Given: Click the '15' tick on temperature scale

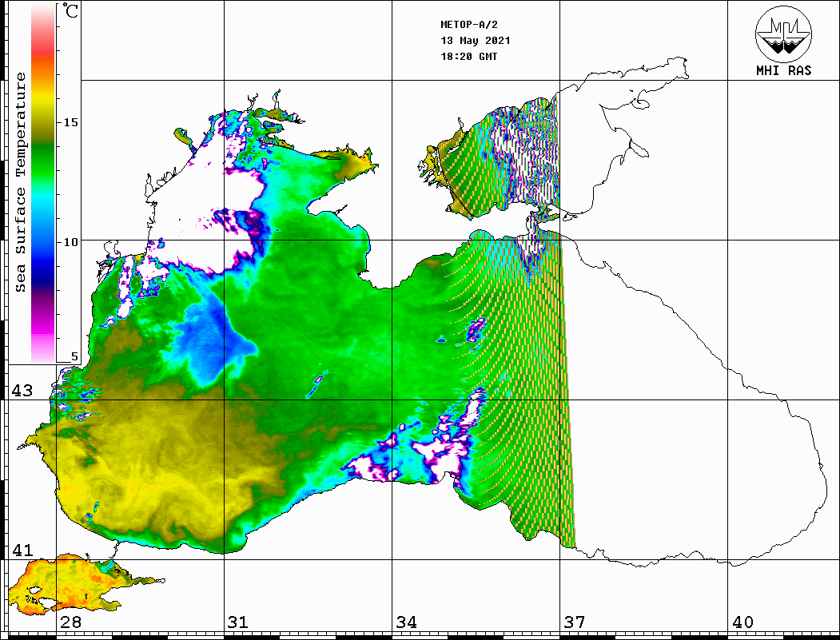Looking at the screenshot, I should tap(70, 122).
